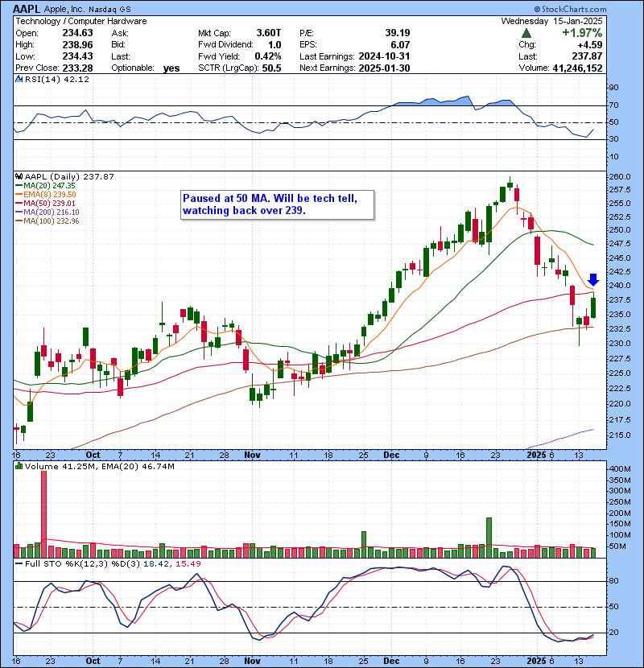Click the green up-triangle price change icon
644x668 pixels.
click(x=526, y=33)
